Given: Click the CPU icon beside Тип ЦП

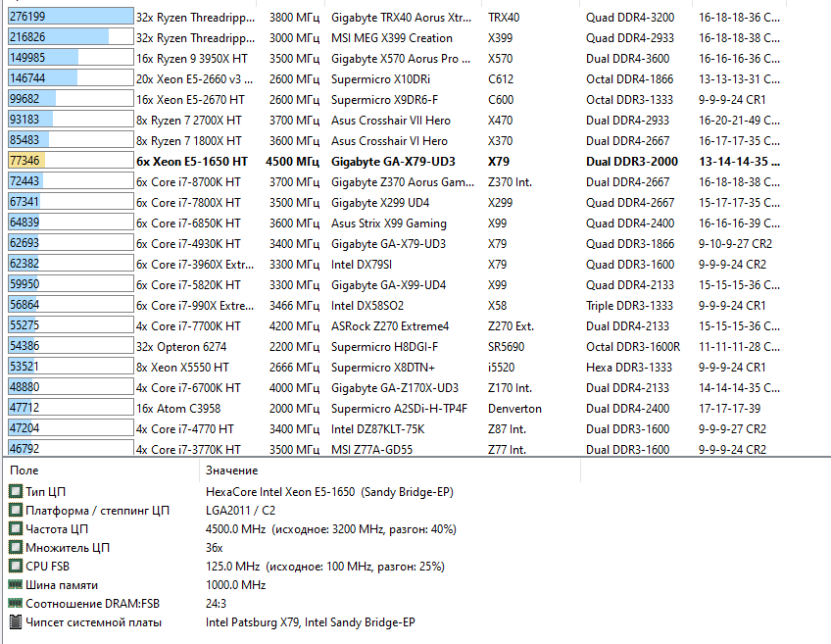Looking at the screenshot, I should tap(16, 491).
